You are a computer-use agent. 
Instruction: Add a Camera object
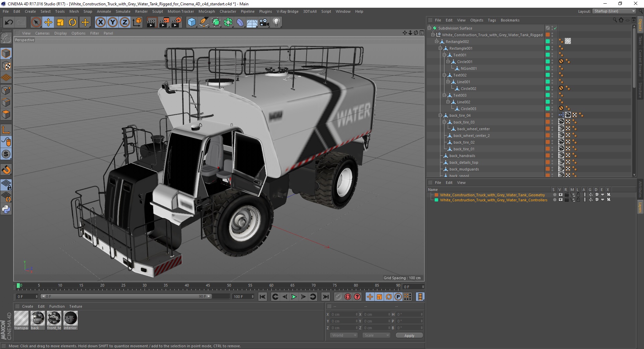[264, 22]
